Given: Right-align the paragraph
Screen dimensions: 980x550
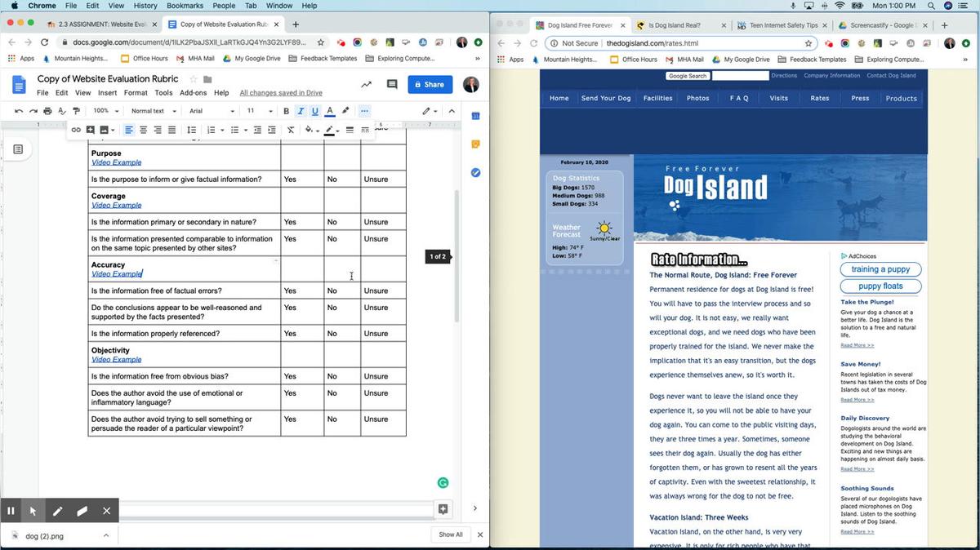Looking at the screenshot, I should click(158, 130).
